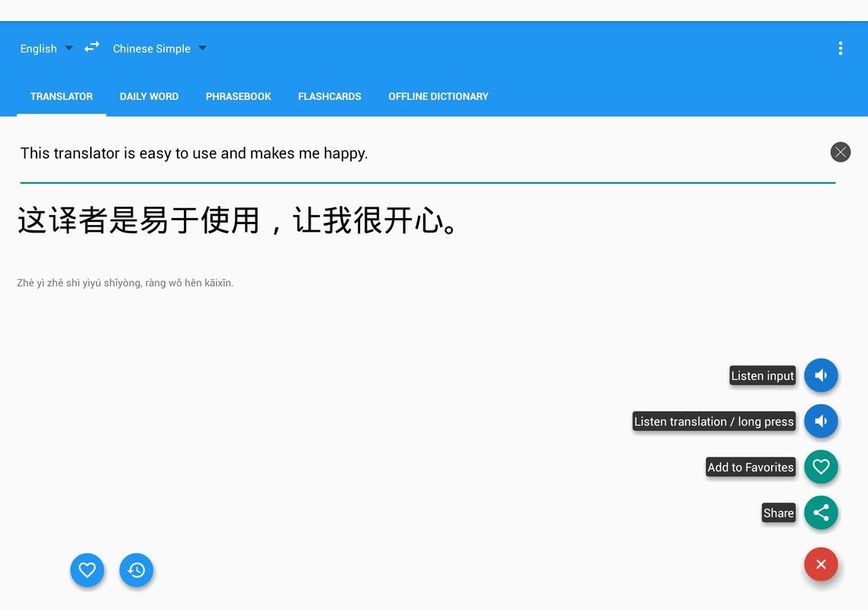Image resolution: width=868 pixels, height=610 pixels.
Task: Select the pinyin line starting 'Zhè yì zhě'
Action: pos(125,283)
